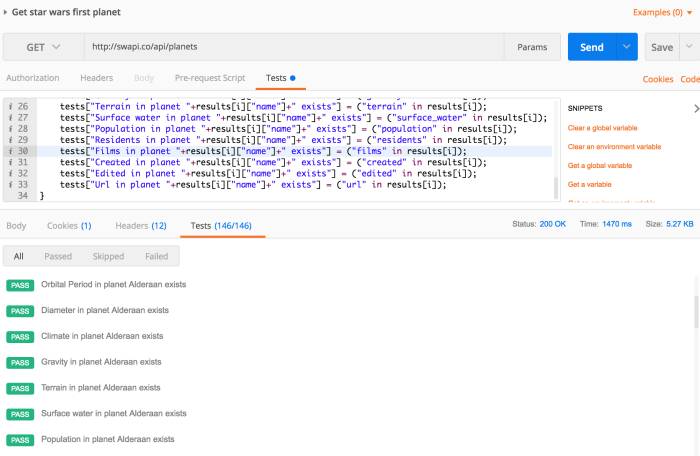Click the info icon on line 26
Screen dimensions: 700x456
(9, 106)
